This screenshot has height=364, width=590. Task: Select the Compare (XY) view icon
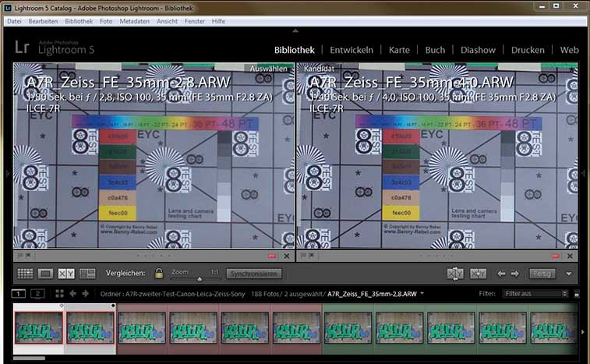pyautogui.click(x=66, y=274)
